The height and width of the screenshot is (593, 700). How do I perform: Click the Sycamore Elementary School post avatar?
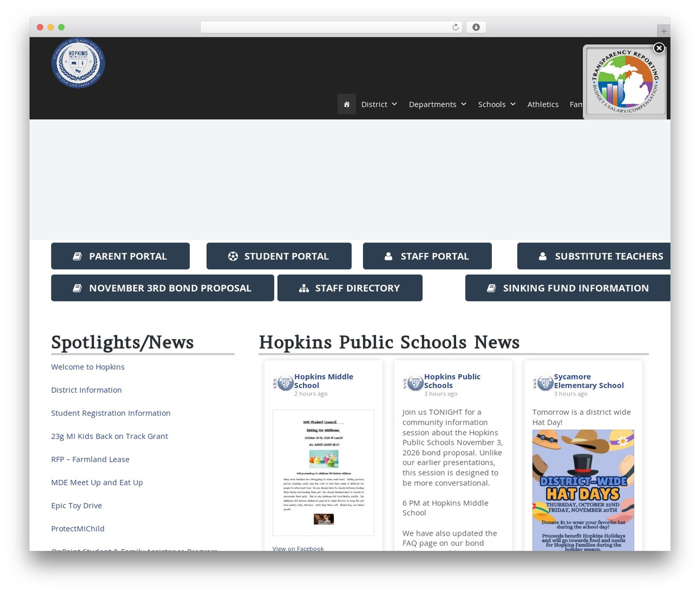pyautogui.click(x=543, y=383)
